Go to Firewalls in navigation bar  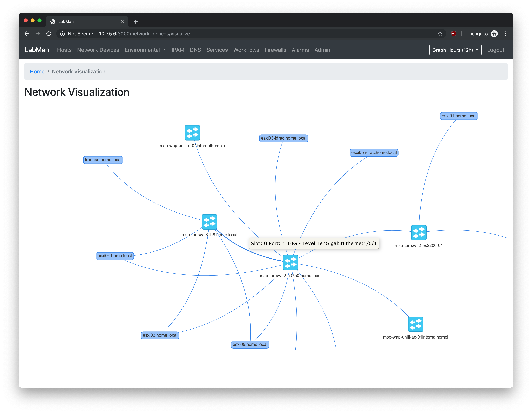coord(275,50)
